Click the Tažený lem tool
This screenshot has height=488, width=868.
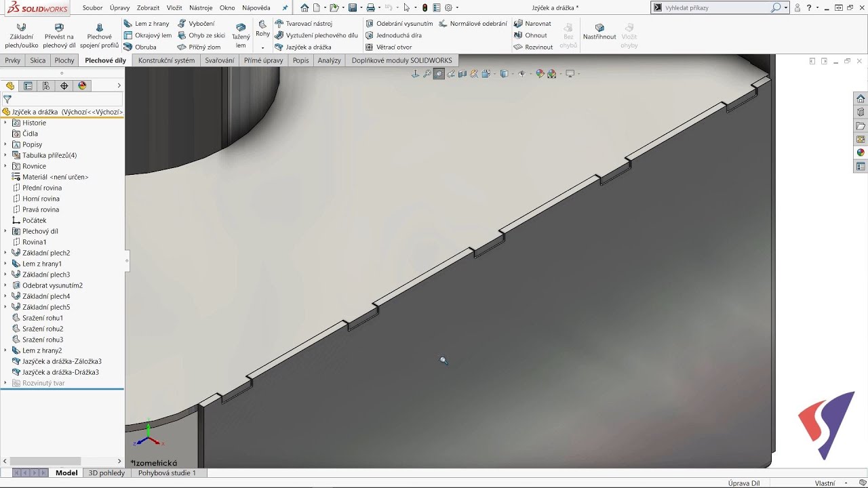(241, 36)
